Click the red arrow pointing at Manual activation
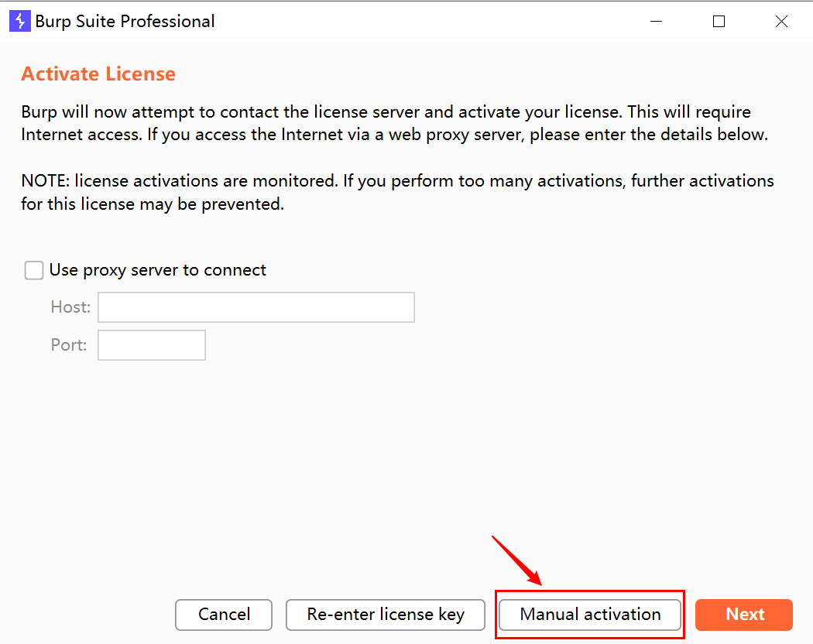 pos(516,560)
